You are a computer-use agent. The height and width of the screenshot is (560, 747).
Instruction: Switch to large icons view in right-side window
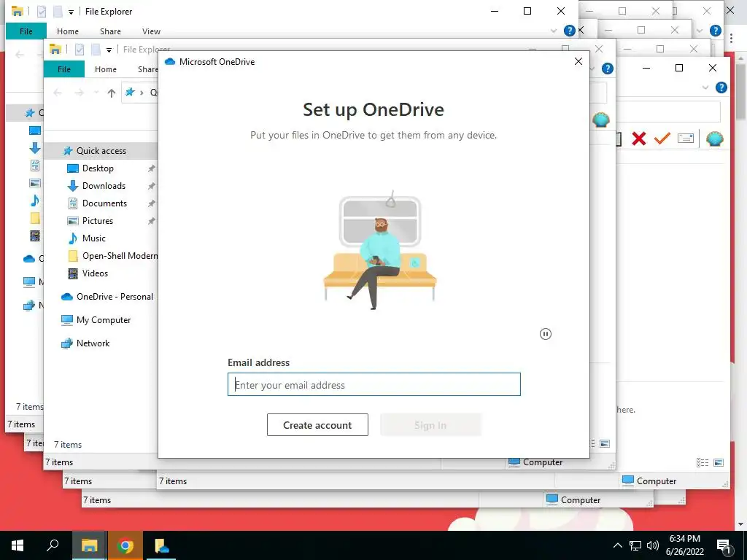719,462
